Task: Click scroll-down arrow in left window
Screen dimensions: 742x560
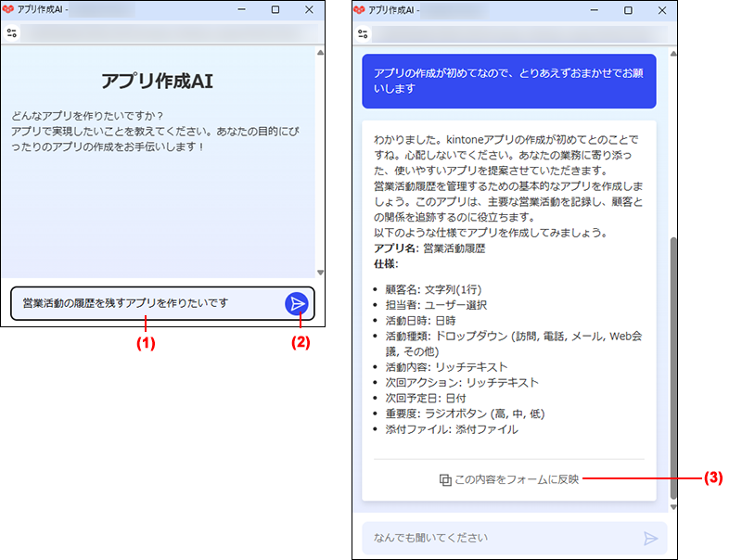Action: tap(320, 273)
